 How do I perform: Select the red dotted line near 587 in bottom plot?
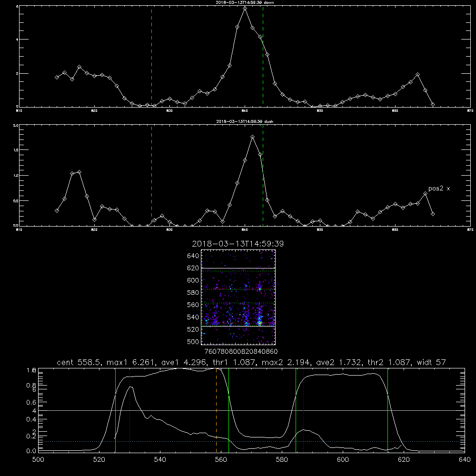303,410
